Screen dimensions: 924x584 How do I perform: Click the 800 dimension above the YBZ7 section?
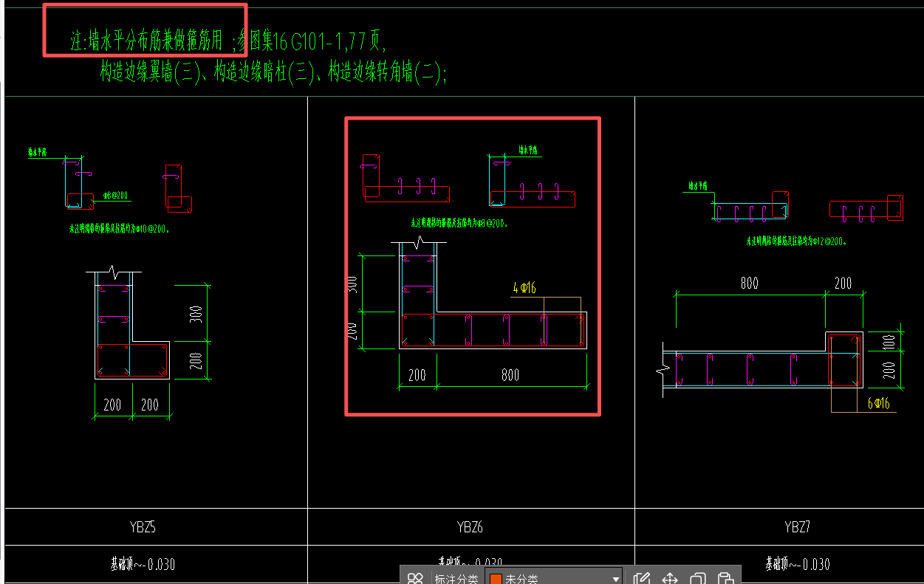click(748, 283)
